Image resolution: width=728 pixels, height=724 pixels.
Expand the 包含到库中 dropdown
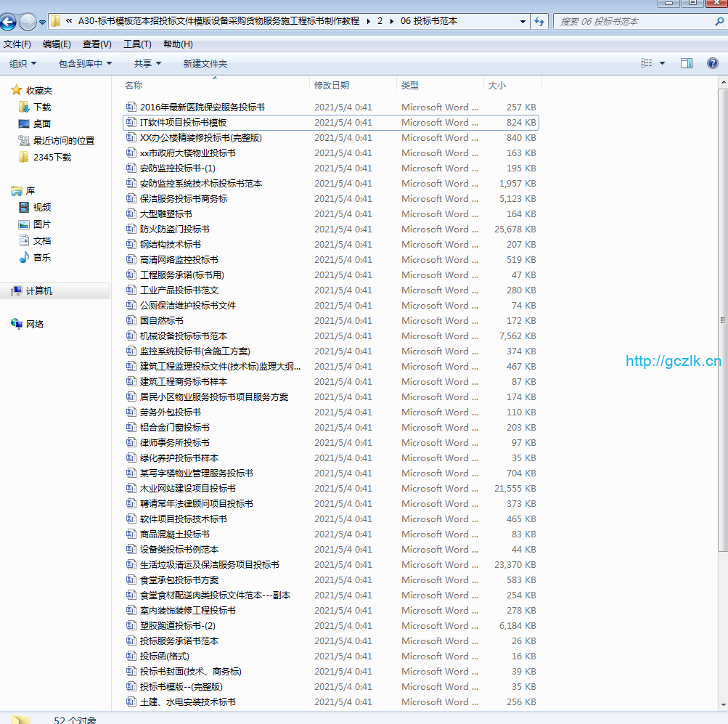(85, 64)
